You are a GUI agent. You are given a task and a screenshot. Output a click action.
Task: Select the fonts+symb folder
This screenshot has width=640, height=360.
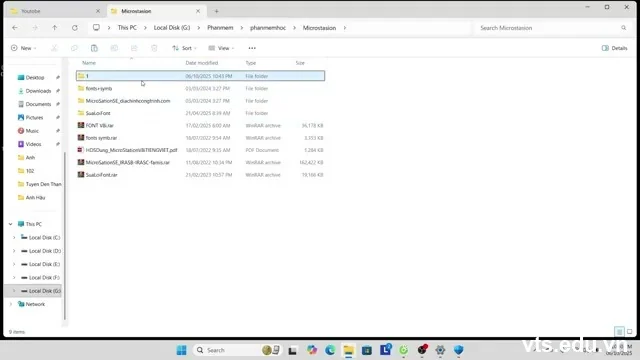point(200,88)
